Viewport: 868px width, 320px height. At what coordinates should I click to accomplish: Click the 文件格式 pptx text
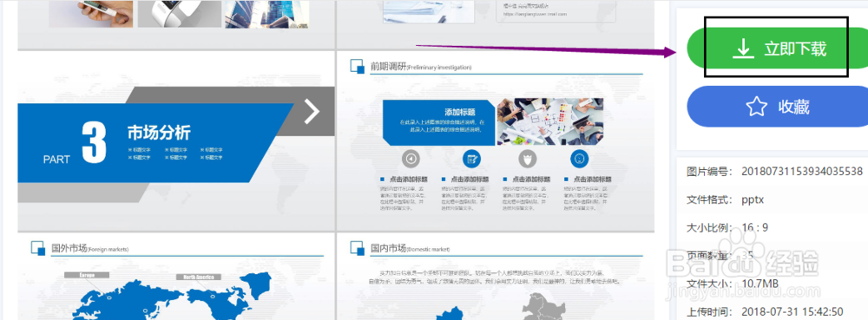point(753,200)
